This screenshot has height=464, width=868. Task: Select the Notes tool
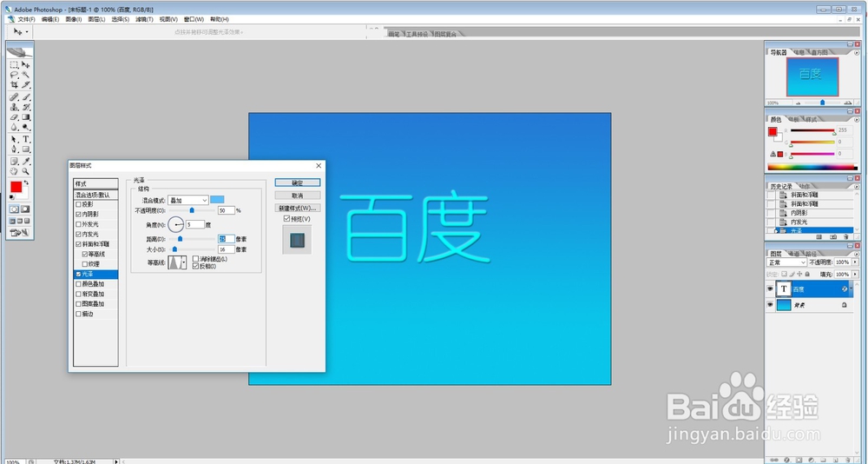pyautogui.click(x=15, y=162)
